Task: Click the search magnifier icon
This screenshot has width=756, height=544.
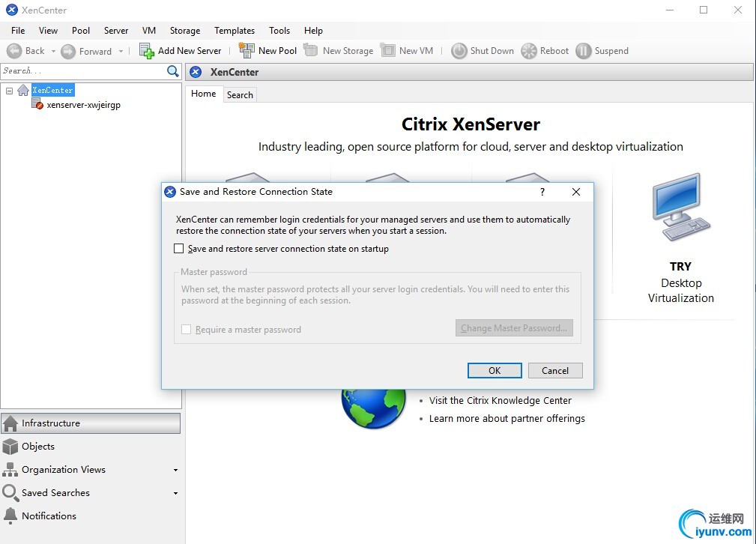Action: point(172,71)
